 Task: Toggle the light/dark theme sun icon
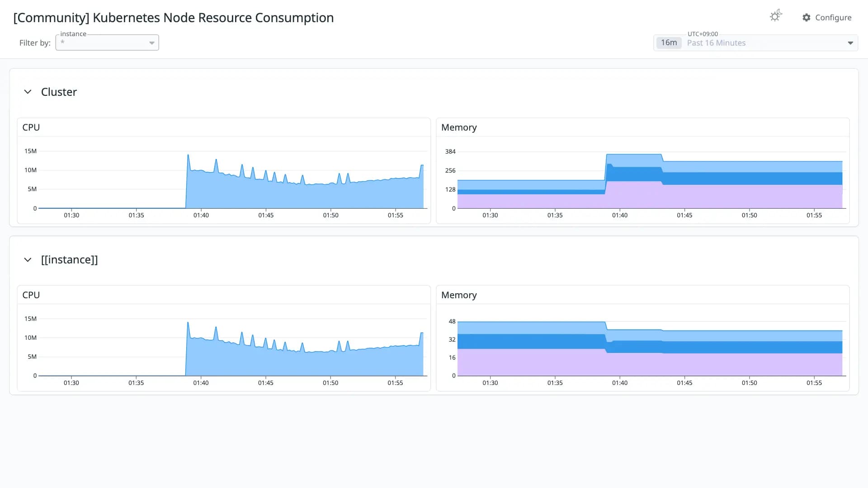[x=775, y=16]
